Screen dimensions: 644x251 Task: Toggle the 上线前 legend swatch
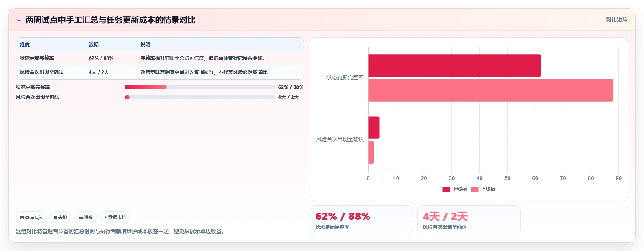(x=446, y=189)
